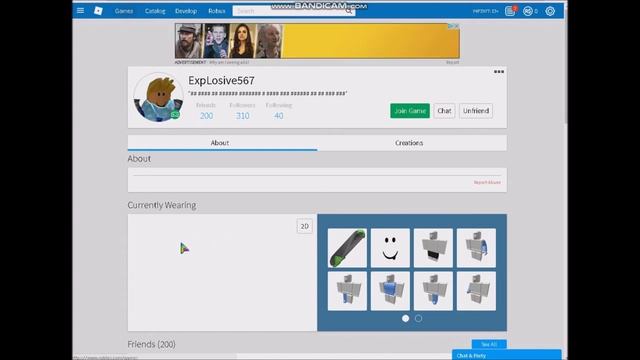Open the smiling face item
The width and height of the screenshot is (640, 360).
[x=390, y=248]
